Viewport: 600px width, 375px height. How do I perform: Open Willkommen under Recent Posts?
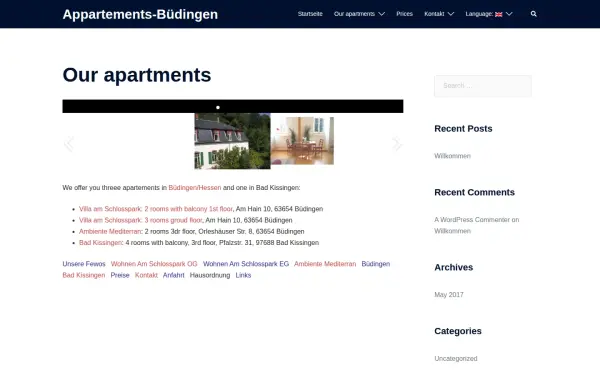point(452,156)
